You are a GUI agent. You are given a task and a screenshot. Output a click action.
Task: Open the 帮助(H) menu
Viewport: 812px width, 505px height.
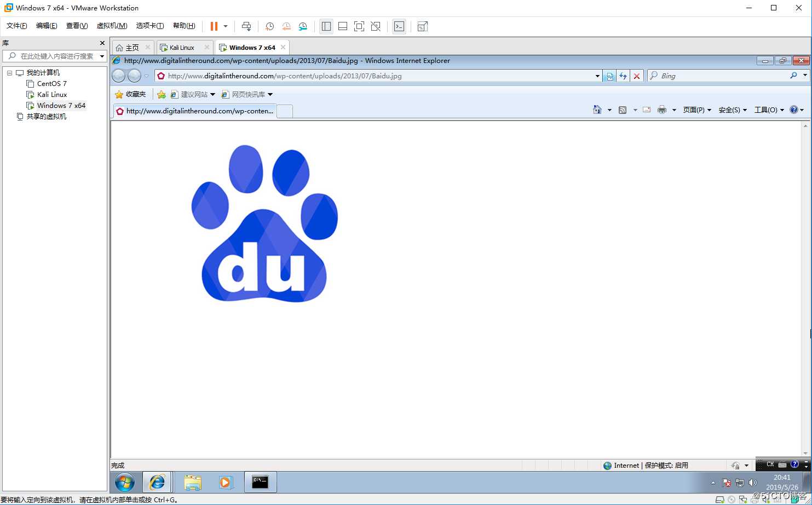(184, 26)
